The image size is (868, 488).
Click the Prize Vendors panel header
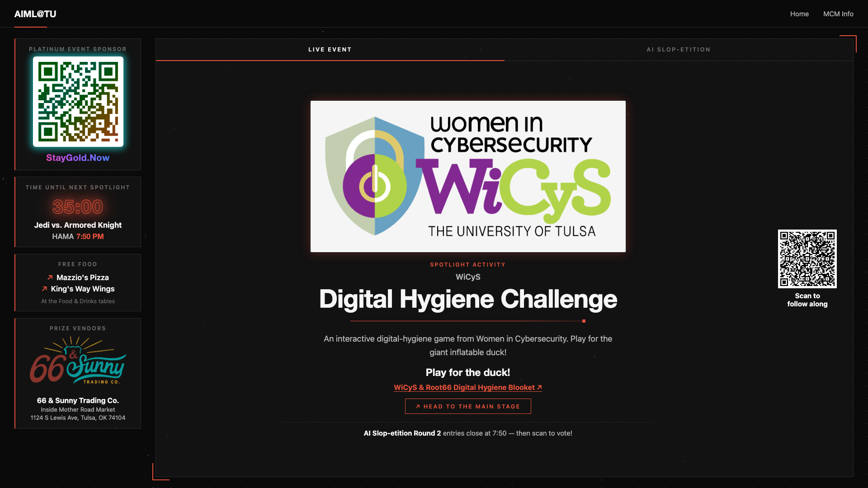[78, 328]
